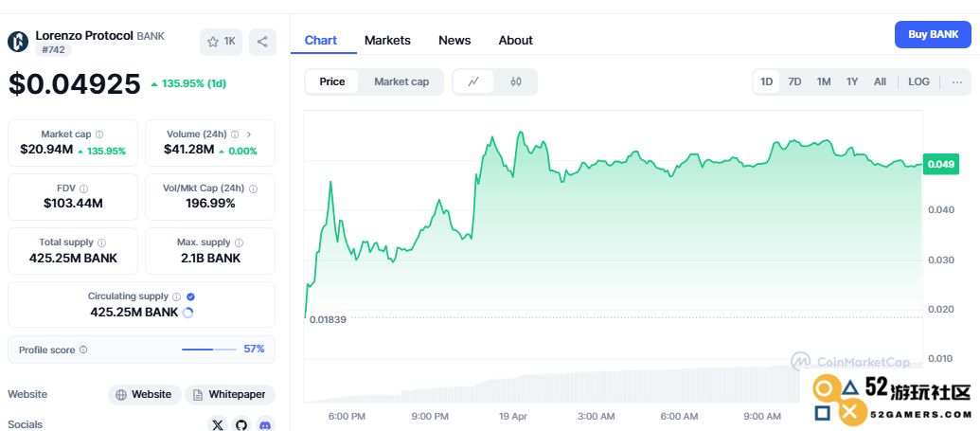Click the $20.94M market cap value

46,150
